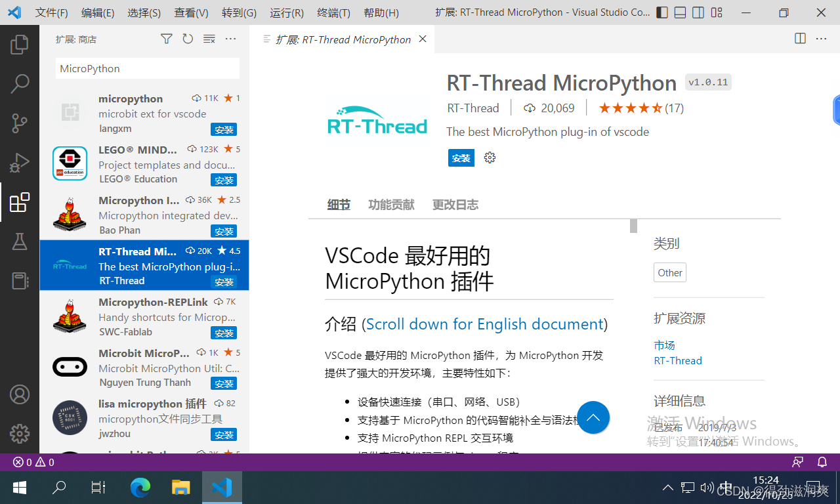Open the Manage gear in activity bar
The image size is (840, 504).
click(20, 434)
